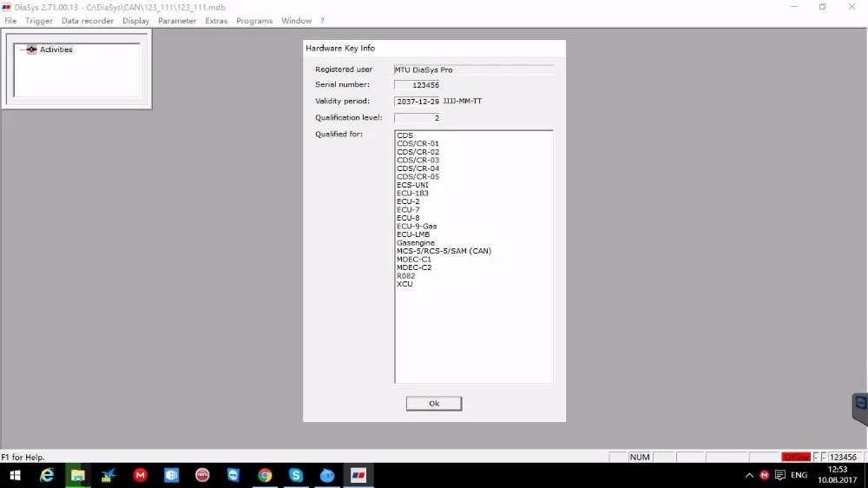Click the NUM status bar indicator
The image size is (868, 488).
coord(640,457)
